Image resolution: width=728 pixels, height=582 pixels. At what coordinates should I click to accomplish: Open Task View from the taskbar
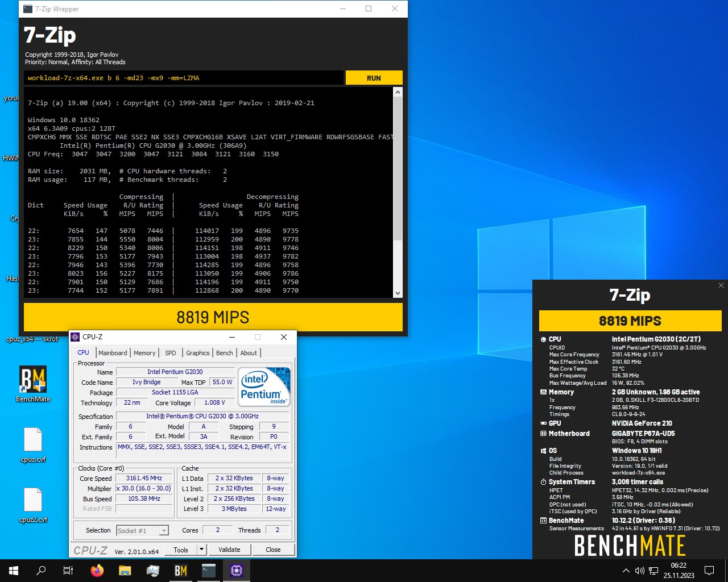[x=68, y=571]
